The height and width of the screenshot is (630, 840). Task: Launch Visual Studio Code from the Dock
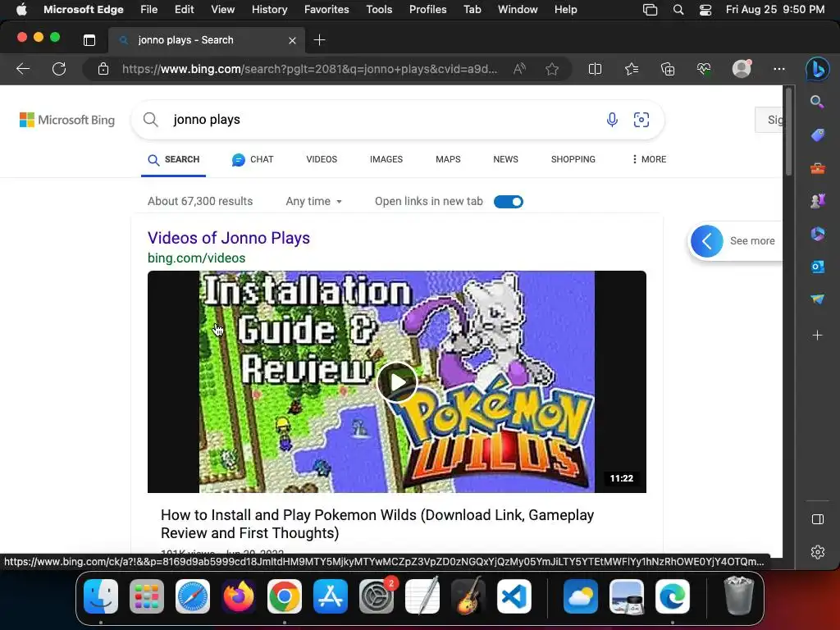tap(514, 596)
